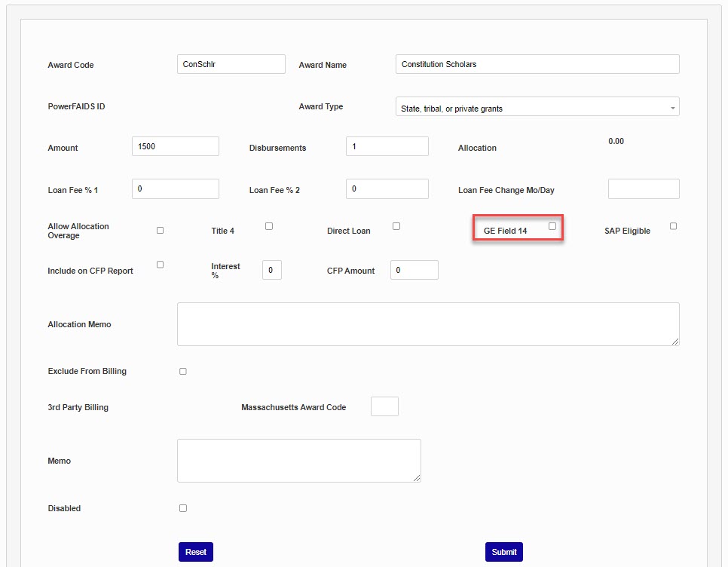Screen dimensions: 728x567
Task: Toggle the Disabled checkbox
Action: [x=183, y=508]
